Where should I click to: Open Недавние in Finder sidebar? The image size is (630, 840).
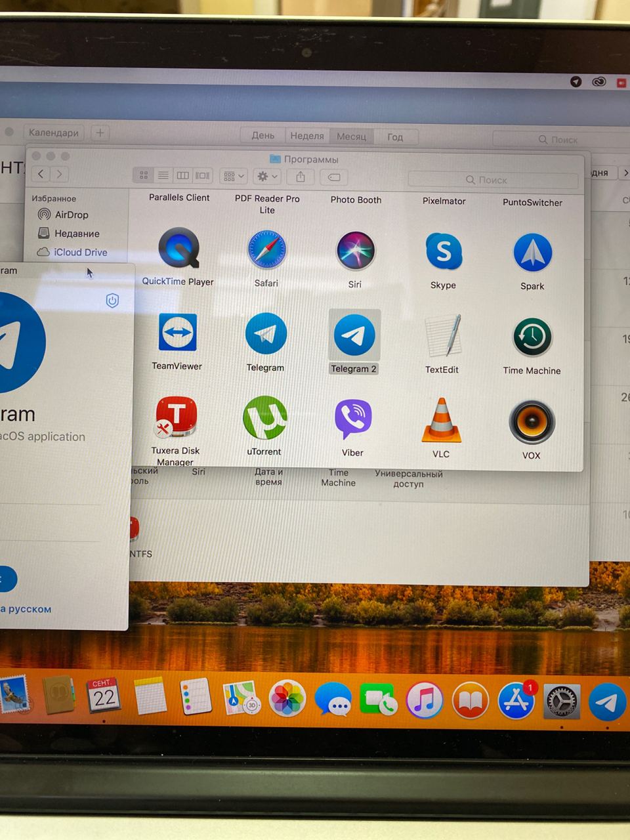(69, 233)
